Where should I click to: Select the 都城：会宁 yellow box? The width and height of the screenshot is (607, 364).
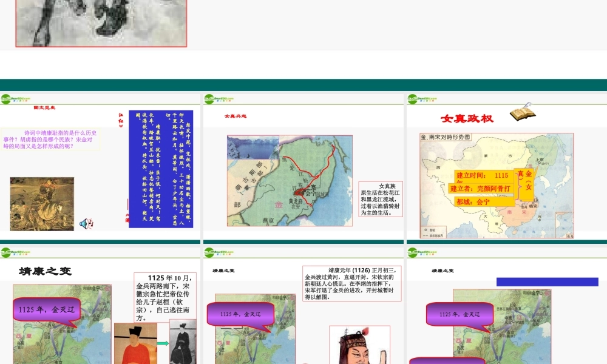(x=484, y=201)
